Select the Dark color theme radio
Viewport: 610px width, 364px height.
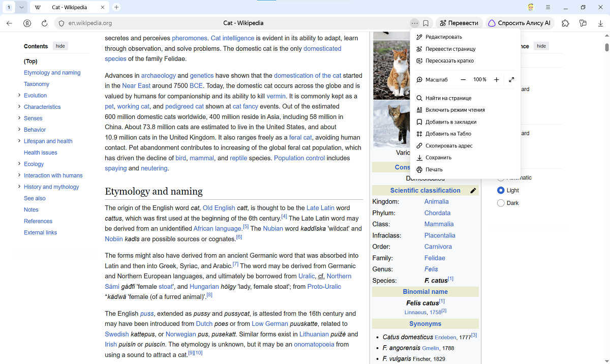501,203
